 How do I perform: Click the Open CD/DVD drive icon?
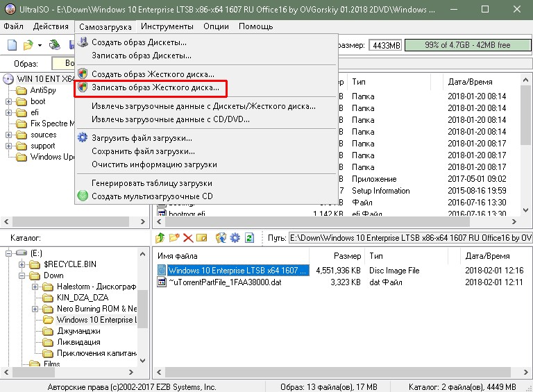[x=54, y=45]
